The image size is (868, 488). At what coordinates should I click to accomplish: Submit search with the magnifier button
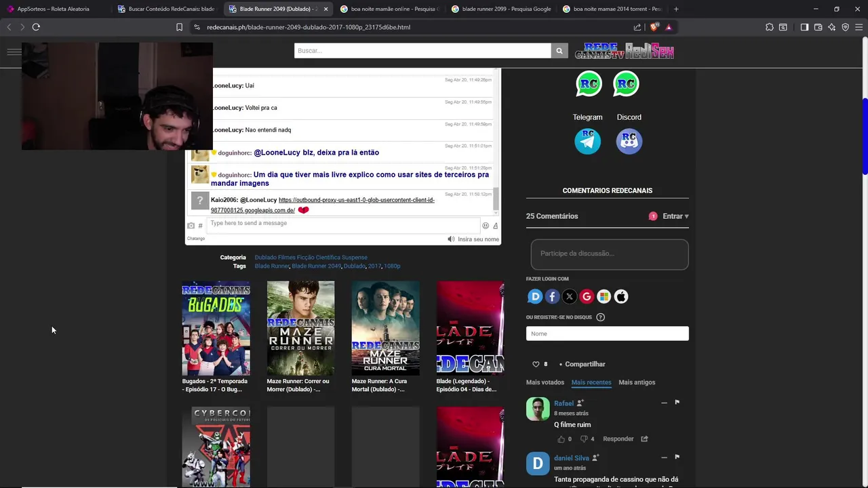coord(559,51)
